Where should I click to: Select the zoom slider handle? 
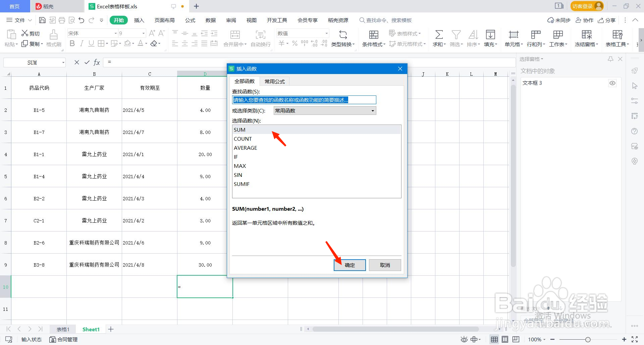tap(588, 339)
